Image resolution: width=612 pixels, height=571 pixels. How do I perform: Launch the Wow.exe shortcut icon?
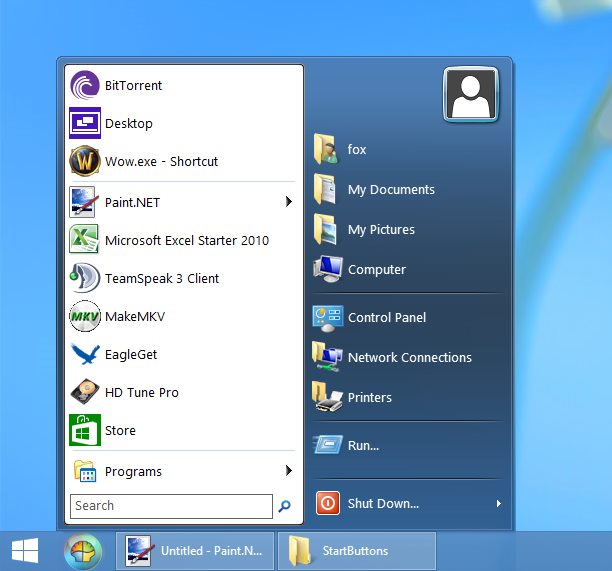(x=85, y=161)
